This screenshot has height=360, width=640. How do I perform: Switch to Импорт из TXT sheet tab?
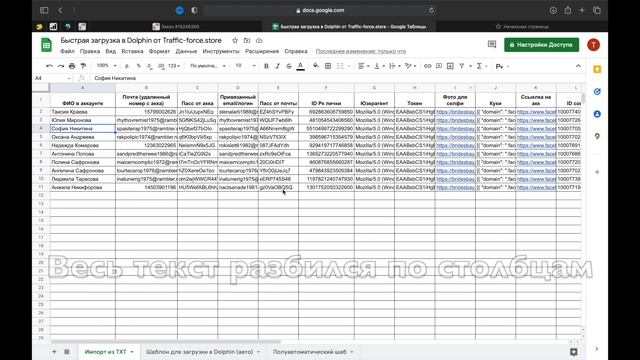pos(109,351)
